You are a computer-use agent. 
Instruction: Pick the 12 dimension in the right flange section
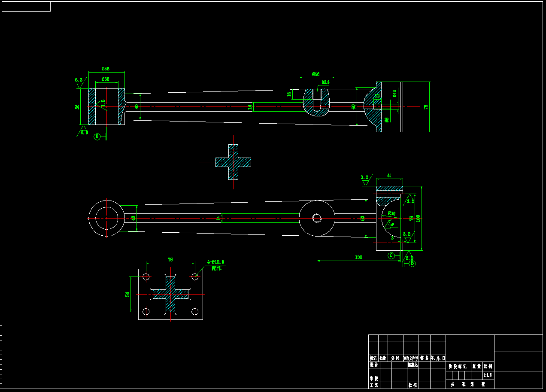click(377, 96)
